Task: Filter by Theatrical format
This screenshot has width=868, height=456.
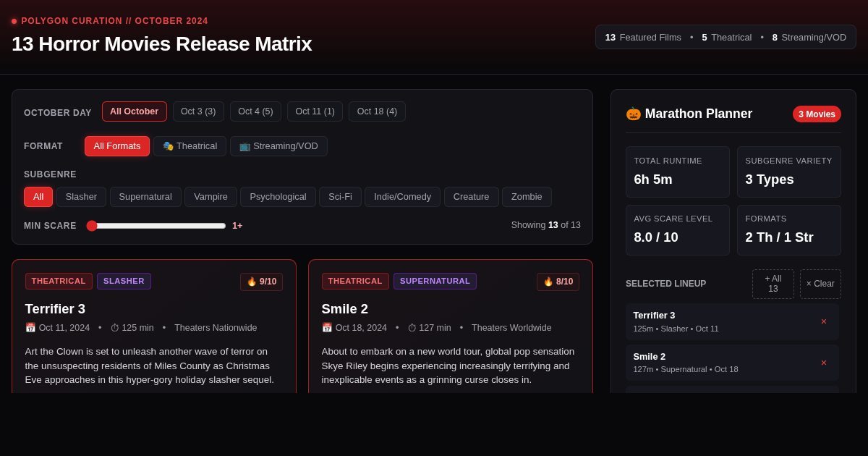Action: pyautogui.click(x=190, y=146)
